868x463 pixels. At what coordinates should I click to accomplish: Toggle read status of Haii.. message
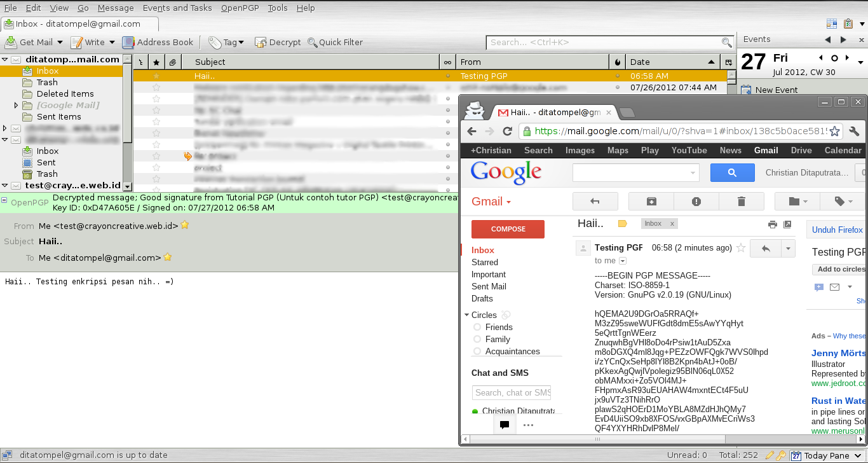click(x=447, y=76)
